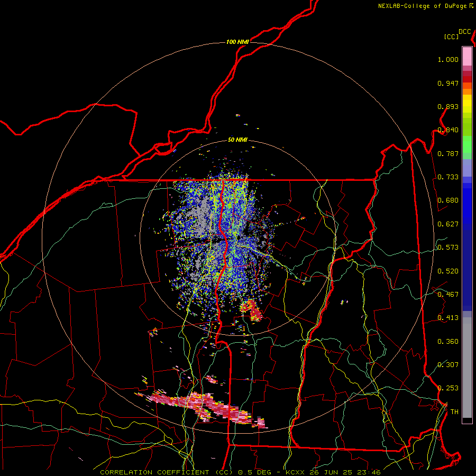The width and height of the screenshot is (476, 476).
Task: Click the TH threshold label
Action: pyautogui.click(x=454, y=412)
